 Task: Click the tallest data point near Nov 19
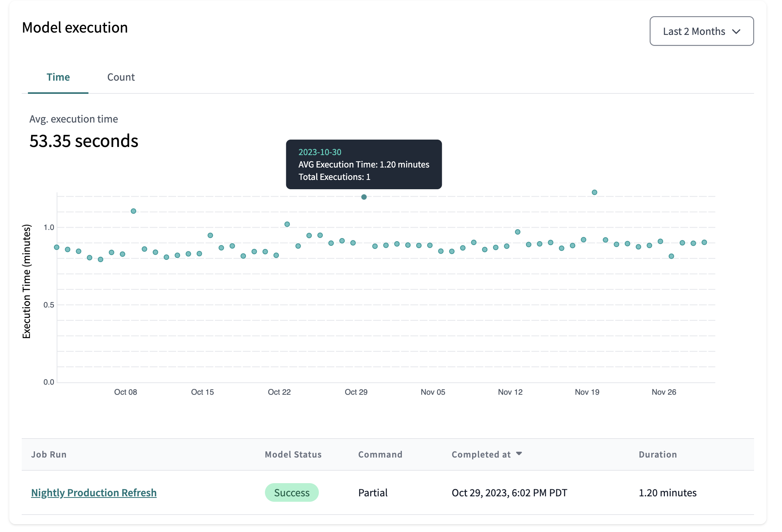pyautogui.click(x=594, y=192)
